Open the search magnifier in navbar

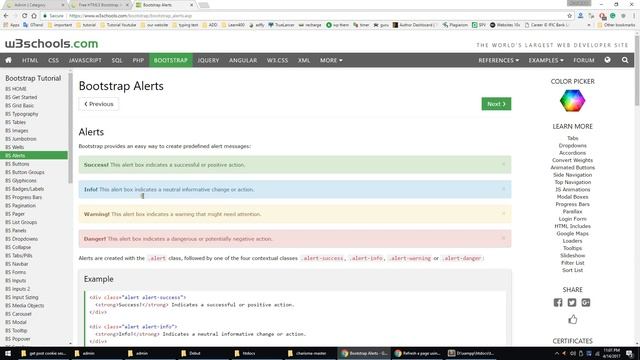[x=625, y=60]
